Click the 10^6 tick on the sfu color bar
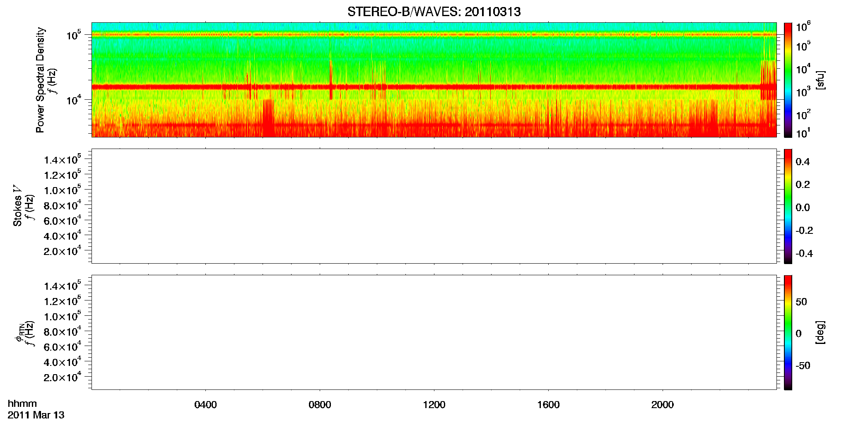 point(803,27)
